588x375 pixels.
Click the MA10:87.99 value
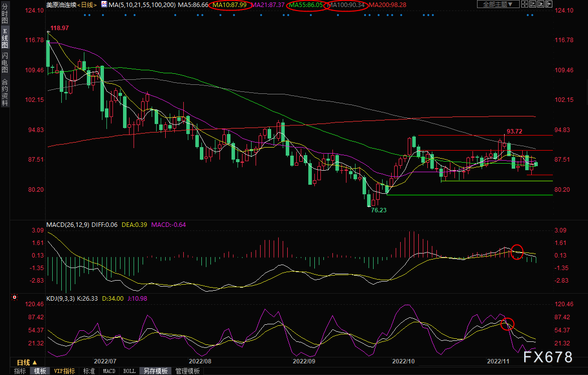(229, 5)
